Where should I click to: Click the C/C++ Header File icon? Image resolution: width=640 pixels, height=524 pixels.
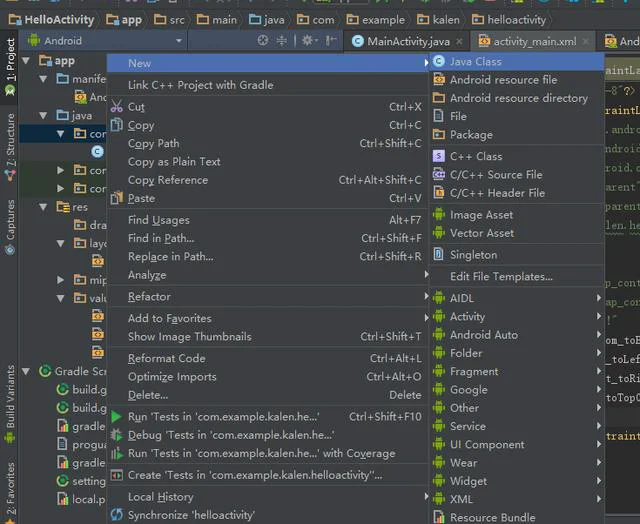click(x=439, y=193)
